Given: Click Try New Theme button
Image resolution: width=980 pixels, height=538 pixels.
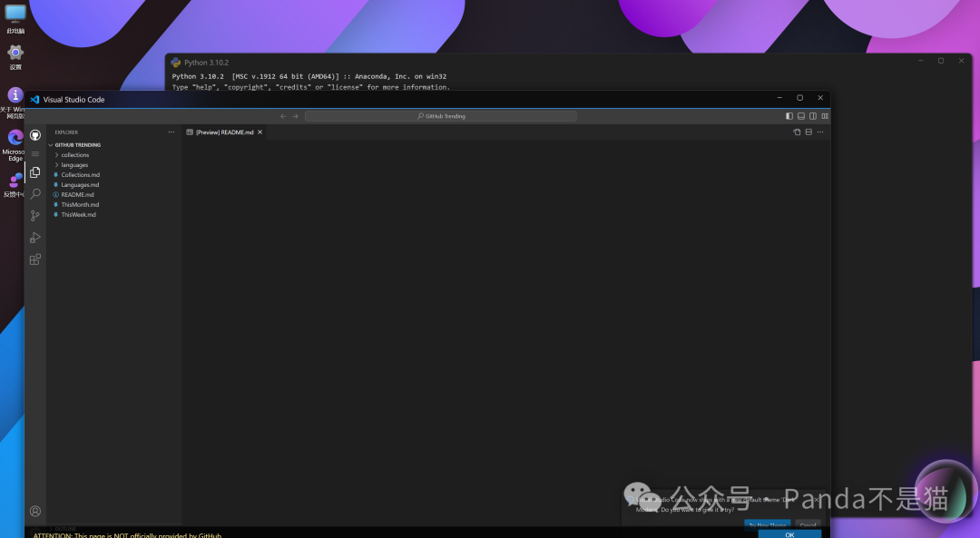Looking at the screenshot, I should (768, 525).
